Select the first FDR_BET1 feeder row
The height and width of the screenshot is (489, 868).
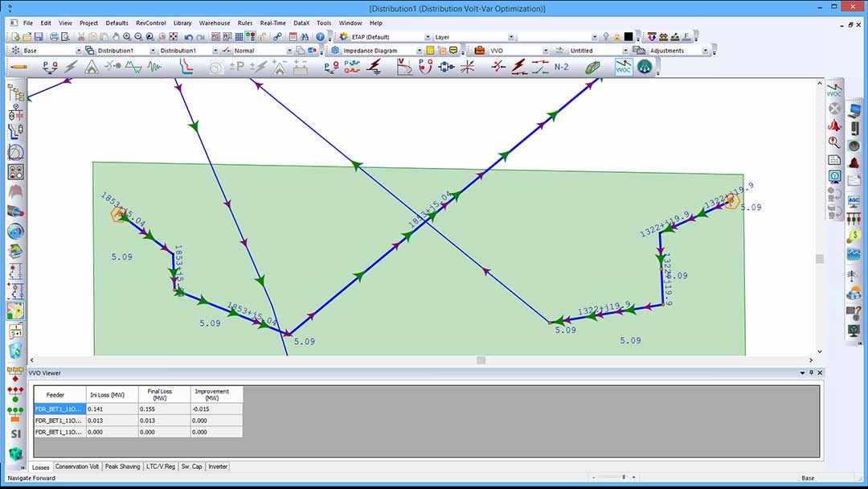pos(58,409)
